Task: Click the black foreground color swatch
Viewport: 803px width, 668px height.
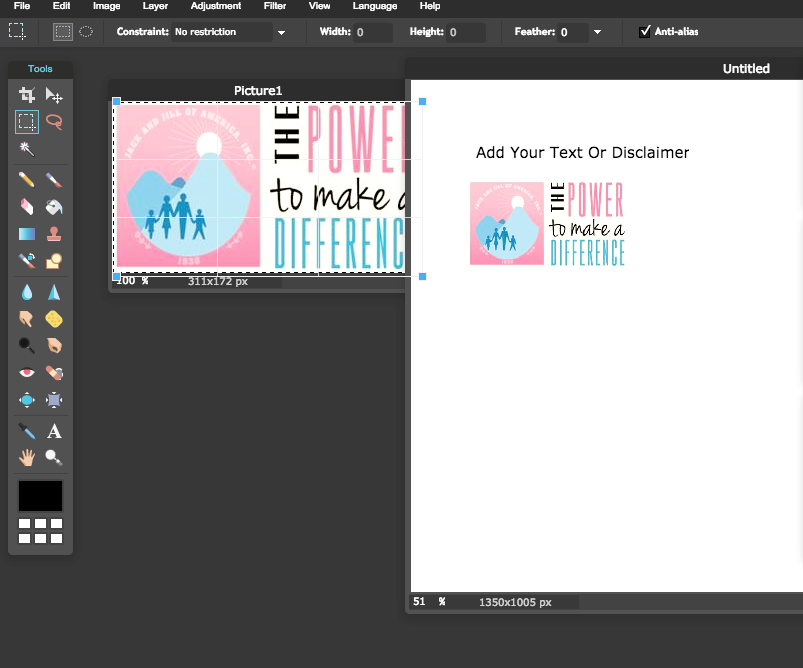Action: pos(40,496)
